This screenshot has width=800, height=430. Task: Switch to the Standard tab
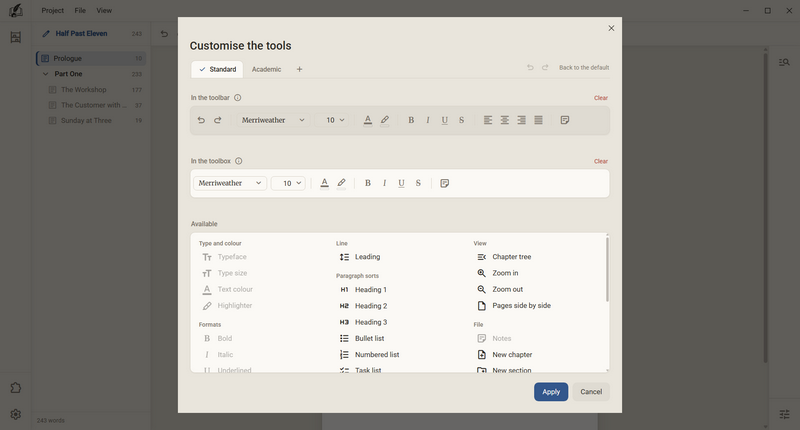coord(217,69)
